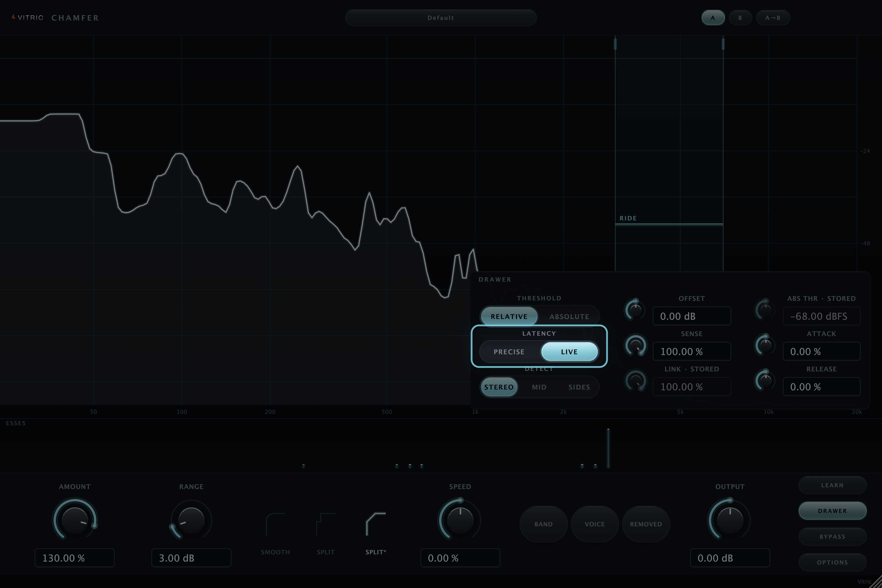Open OPTIONS
This screenshot has width=882, height=588.
(833, 563)
